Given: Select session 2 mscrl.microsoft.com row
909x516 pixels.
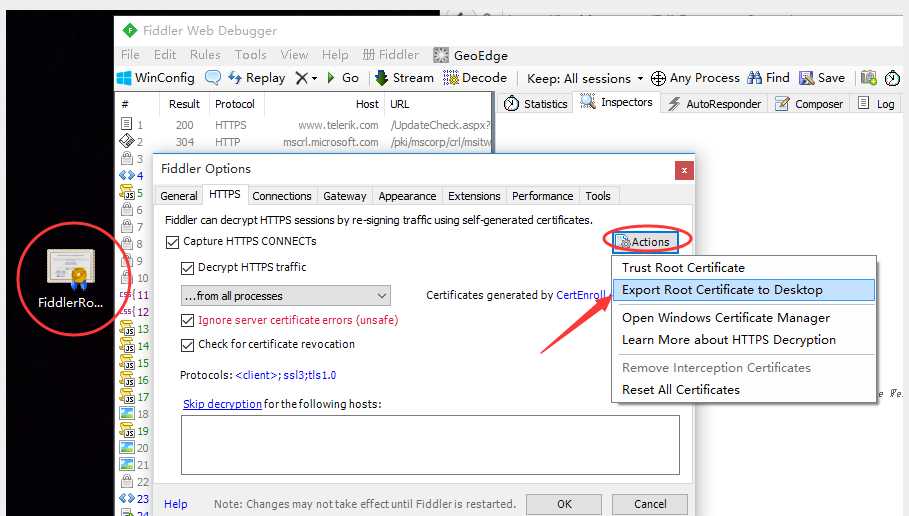Looking at the screenshot, I should coord(304,141).
